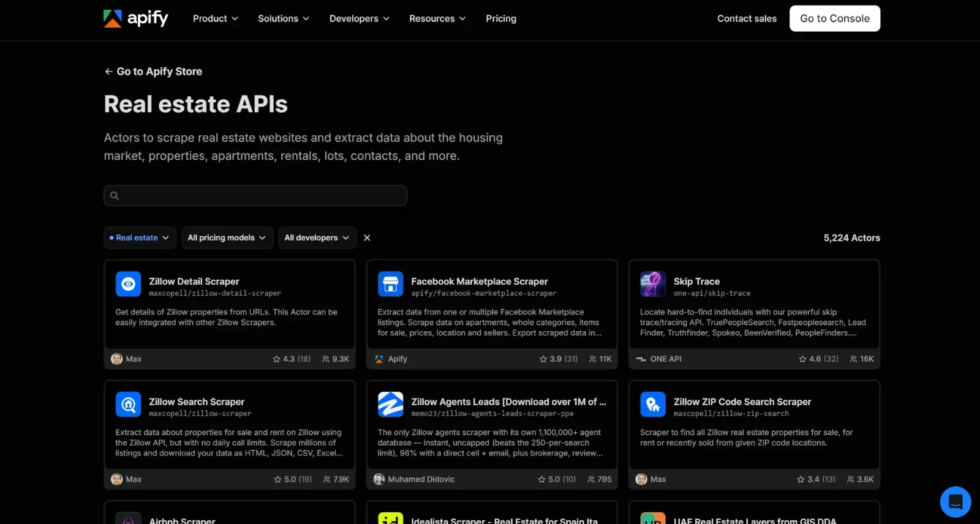Click the 5,224 Actors count text
980x524 pixels.
point(852,238)
